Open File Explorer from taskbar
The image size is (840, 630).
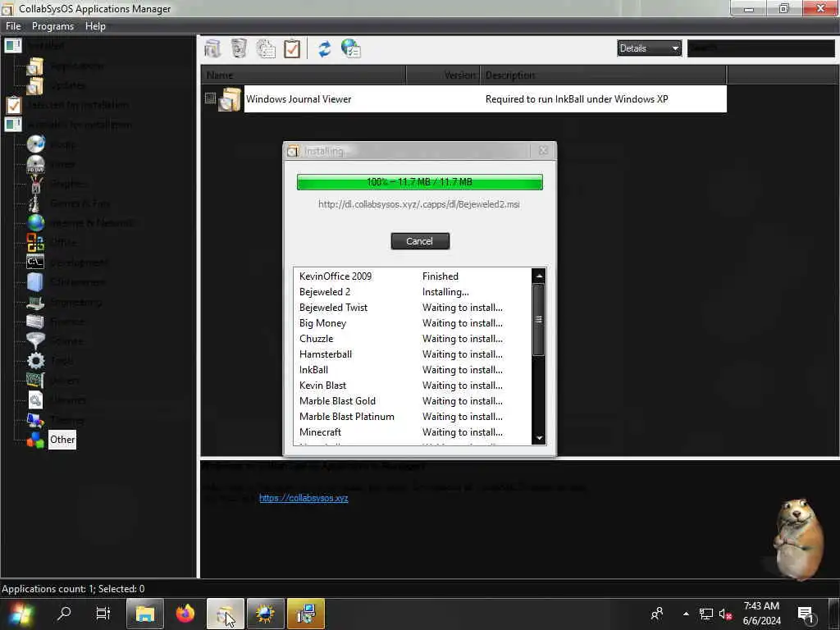[x=144, y=614]
